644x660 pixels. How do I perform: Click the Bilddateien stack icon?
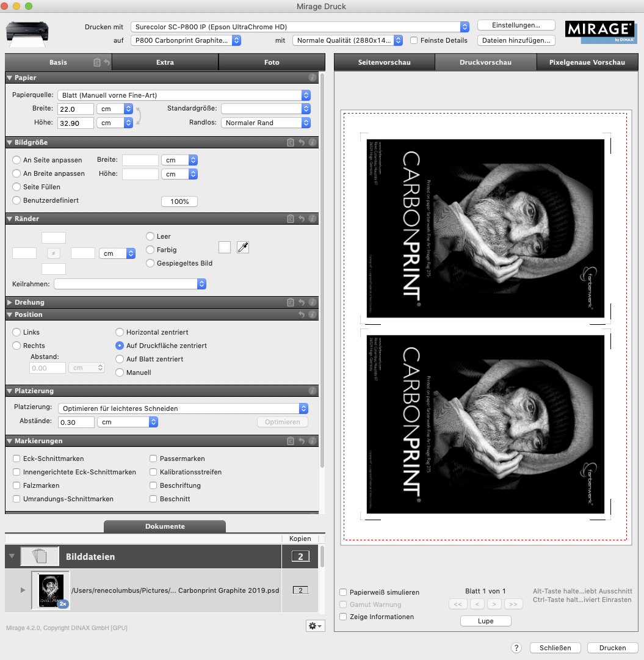point(40,556)
